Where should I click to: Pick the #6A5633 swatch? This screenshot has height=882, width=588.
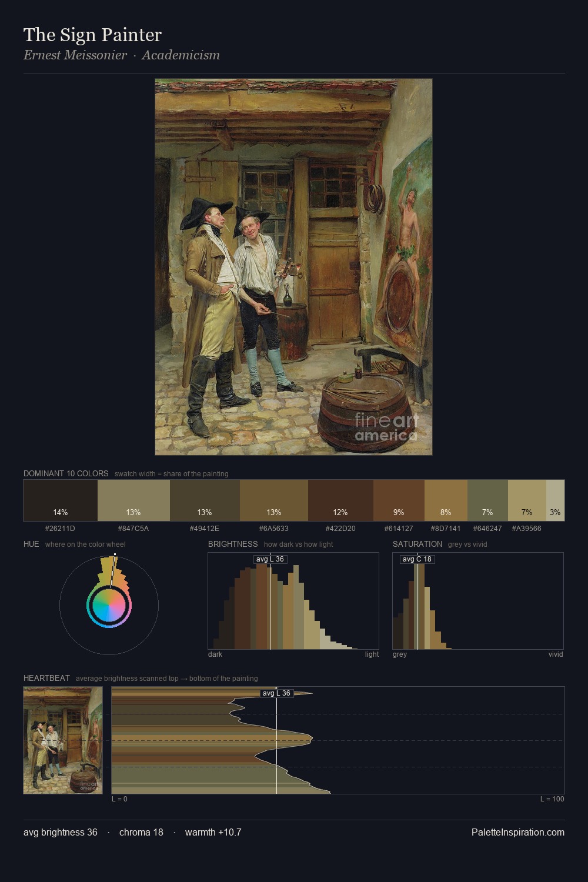coord(274,500)
